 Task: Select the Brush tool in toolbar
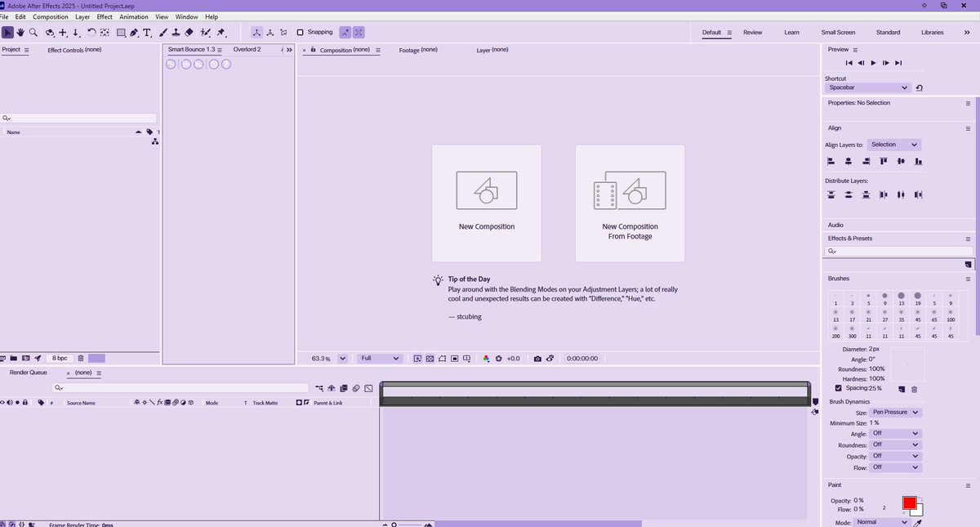coord(163,33)
